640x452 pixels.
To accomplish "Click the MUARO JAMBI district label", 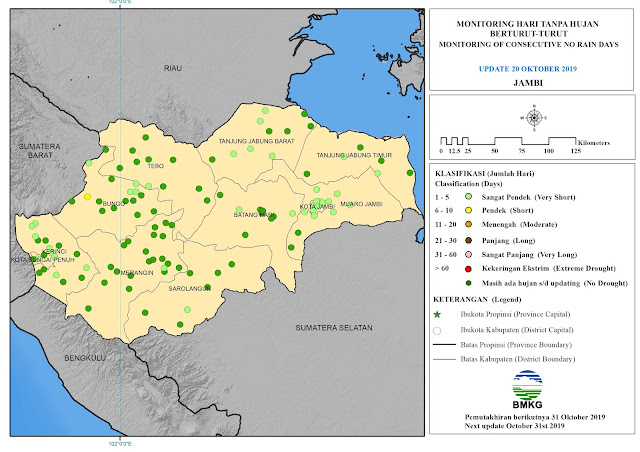I will (361, 204).
